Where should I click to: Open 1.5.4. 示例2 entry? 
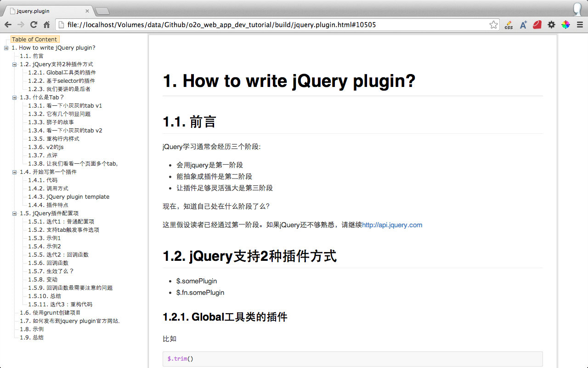(x=45, y=247)
